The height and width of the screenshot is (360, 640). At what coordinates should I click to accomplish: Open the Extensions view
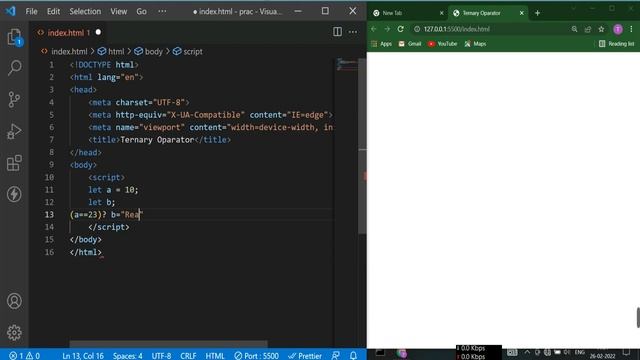pyautogui.click(x=14, y=163)
